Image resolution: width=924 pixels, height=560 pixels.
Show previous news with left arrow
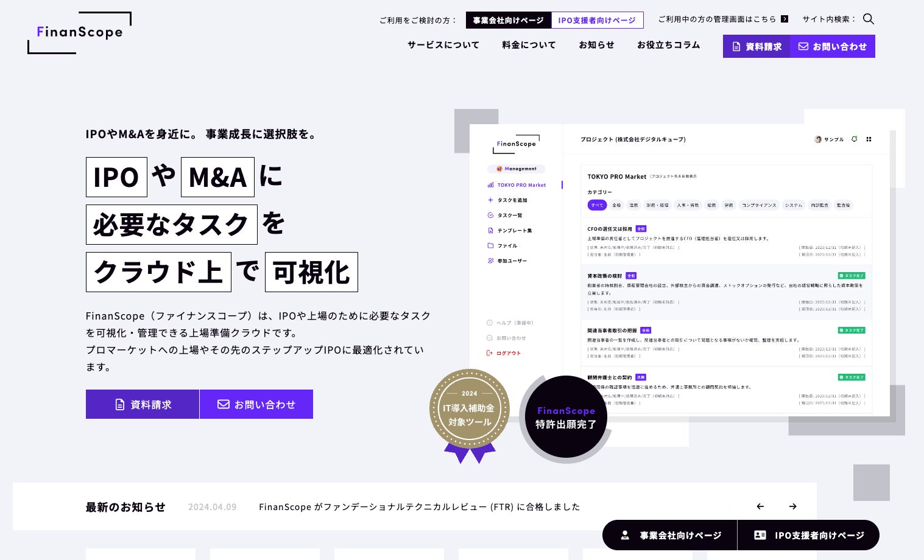pyautogui.click(x=760, y=506)
